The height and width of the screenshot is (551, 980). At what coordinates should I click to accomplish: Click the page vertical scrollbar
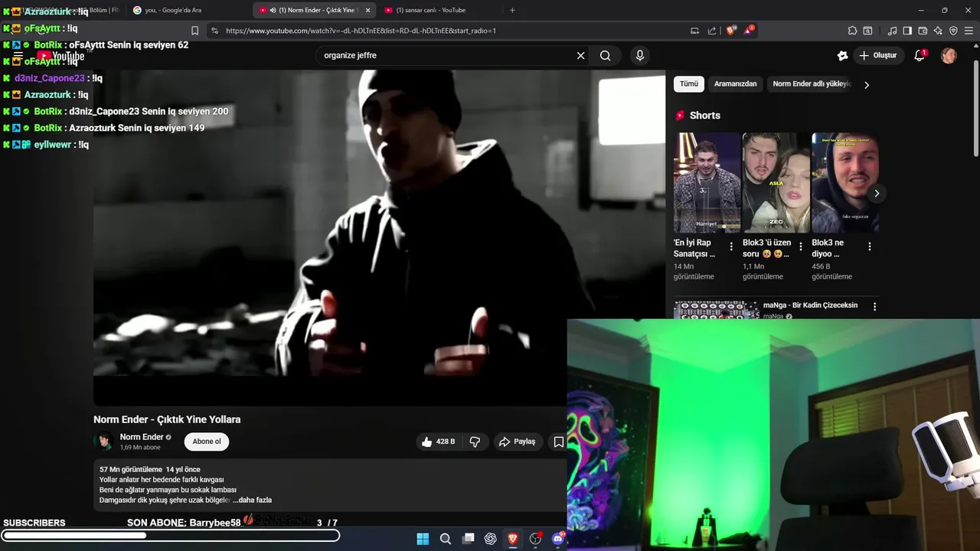(x=976, y=107)
